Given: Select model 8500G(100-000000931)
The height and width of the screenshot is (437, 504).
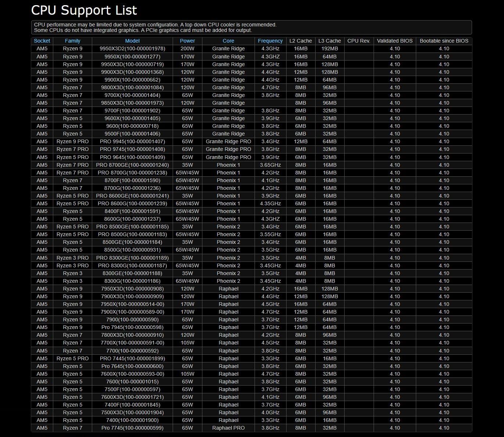Looking at the screenshot, I should point(132,250).
